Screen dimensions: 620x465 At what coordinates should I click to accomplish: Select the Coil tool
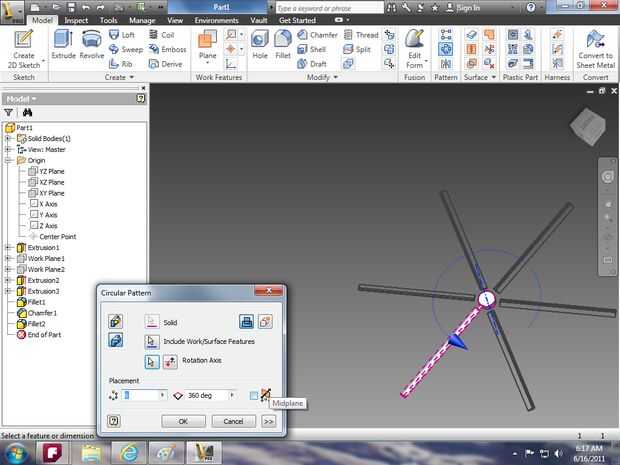(162, 35)
